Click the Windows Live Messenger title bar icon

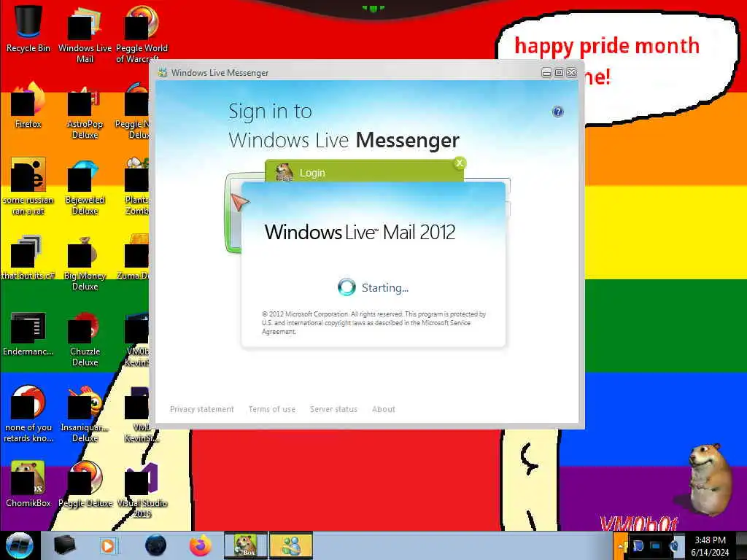point(163,72)
